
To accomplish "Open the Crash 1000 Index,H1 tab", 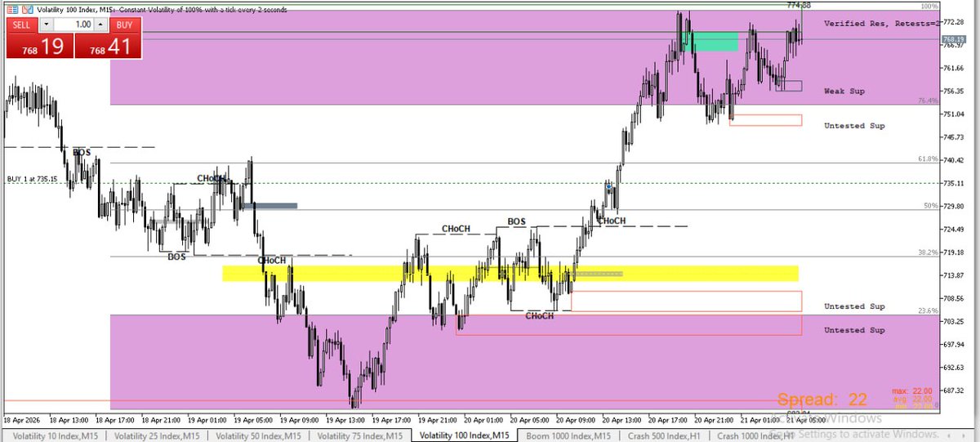I will click(755, 435).
